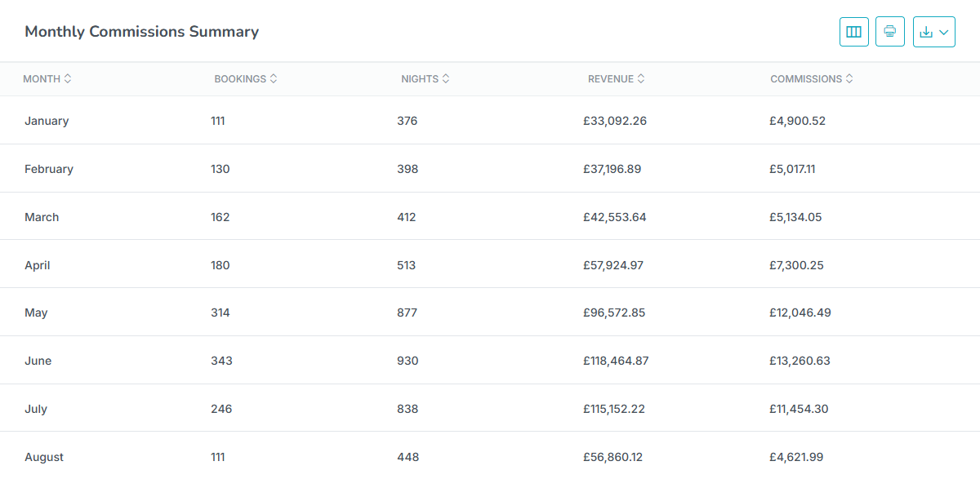Select May commissions £12,046.49

point(800,313)
